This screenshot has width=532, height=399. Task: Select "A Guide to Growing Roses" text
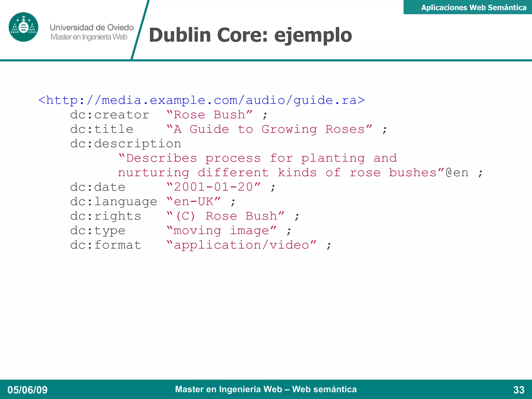269,129
